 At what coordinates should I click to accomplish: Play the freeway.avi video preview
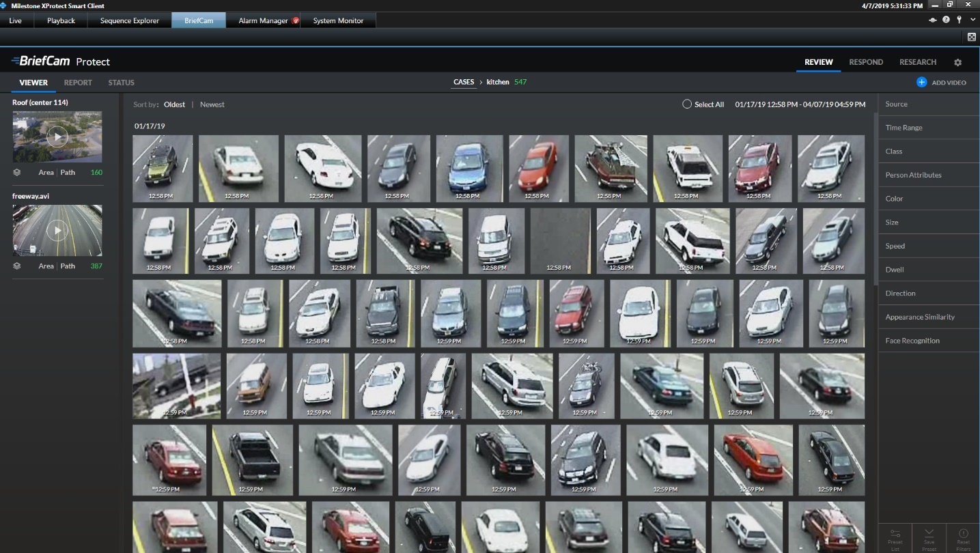57,230
